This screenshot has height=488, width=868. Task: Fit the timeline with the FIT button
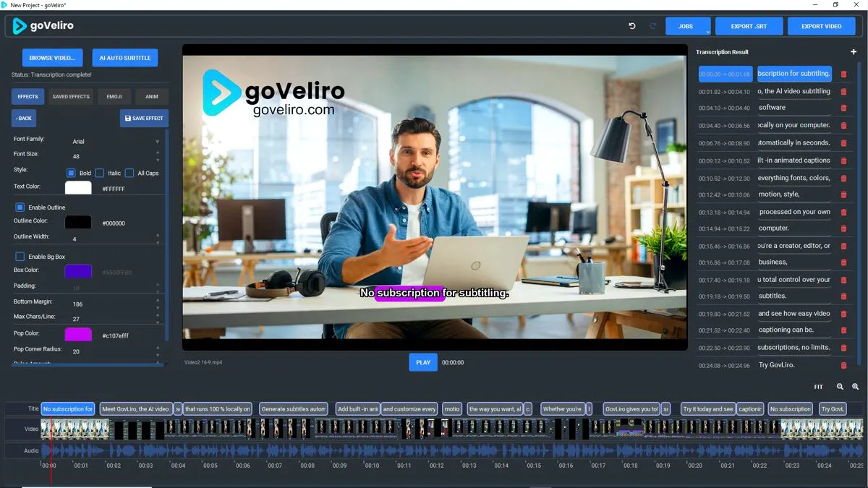pyautogui.click(x=819, y=387)
